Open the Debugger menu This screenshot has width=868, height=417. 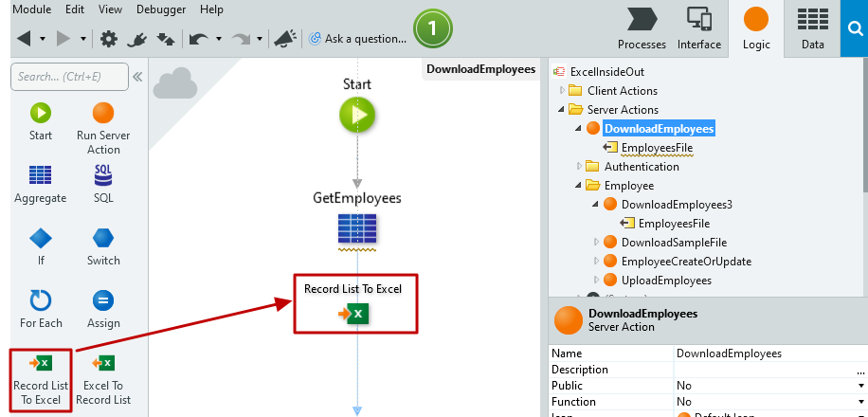(161, 9)
